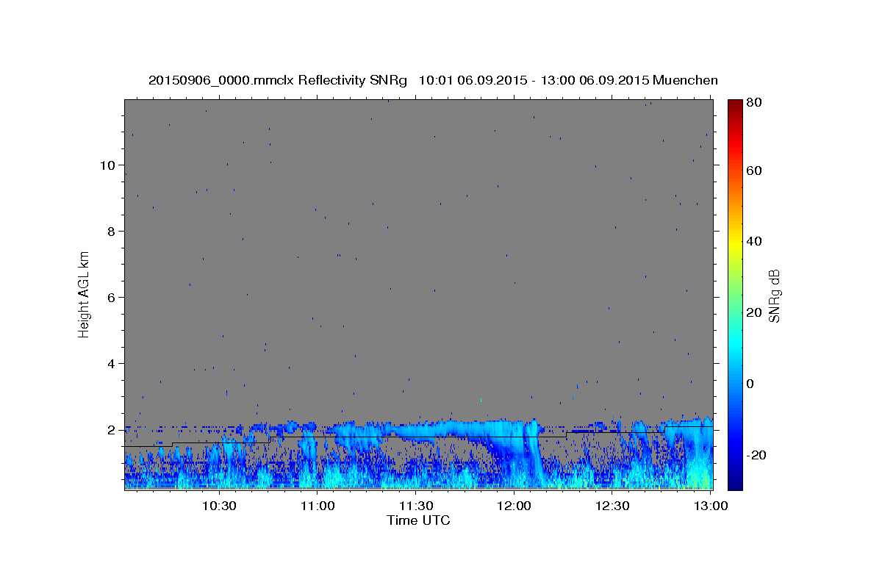Click the '13:00' time tick label
This screenshot has width=882, height=588.
pos(710,506)
